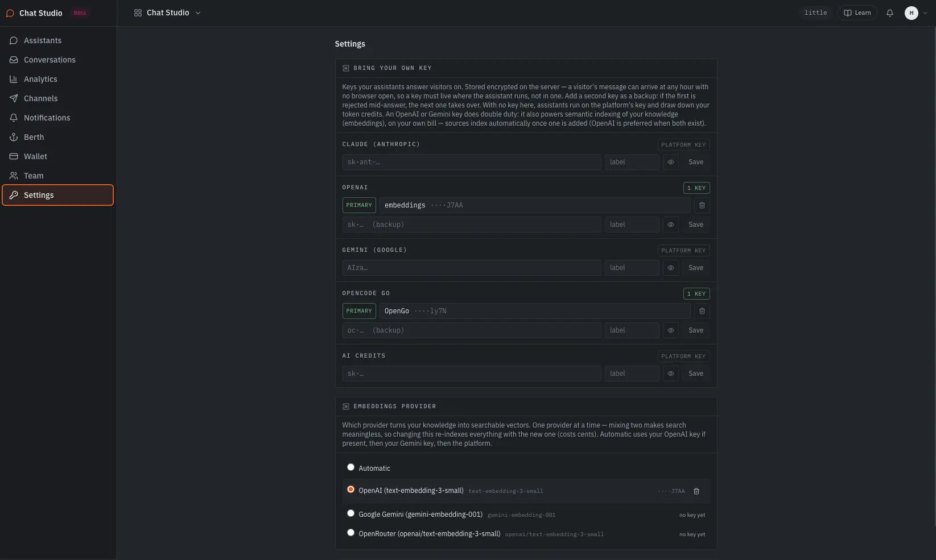
Task: Click the Chat Studio logo icon
Action: coord(10,13)
